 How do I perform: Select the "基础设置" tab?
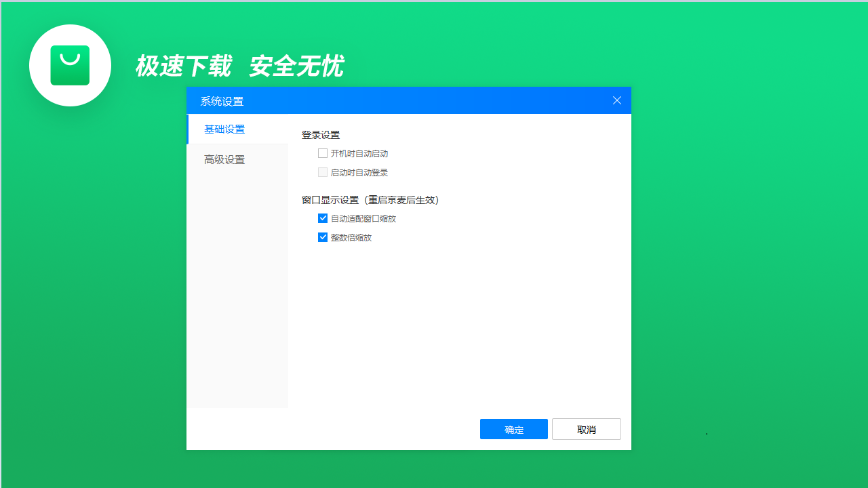coord(224,129)
